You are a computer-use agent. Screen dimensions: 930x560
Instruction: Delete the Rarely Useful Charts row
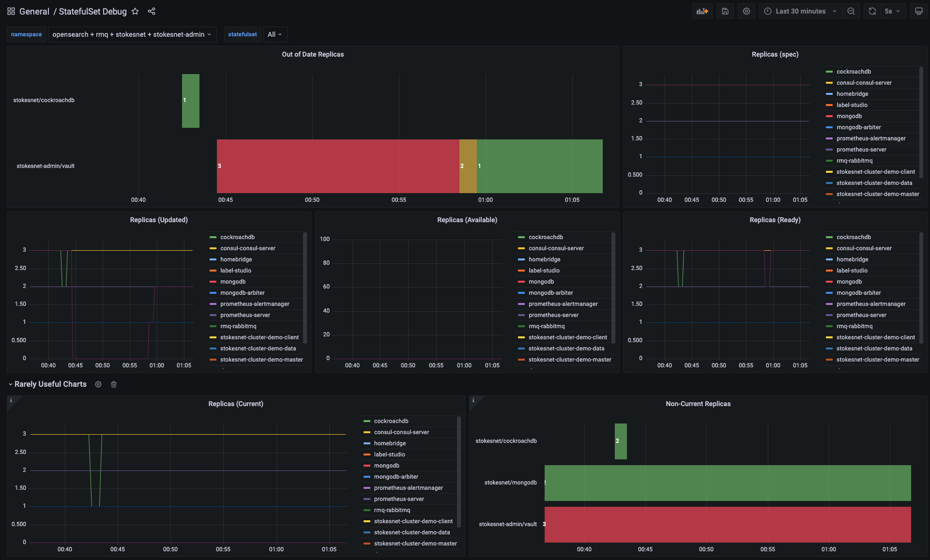[114, 384]
